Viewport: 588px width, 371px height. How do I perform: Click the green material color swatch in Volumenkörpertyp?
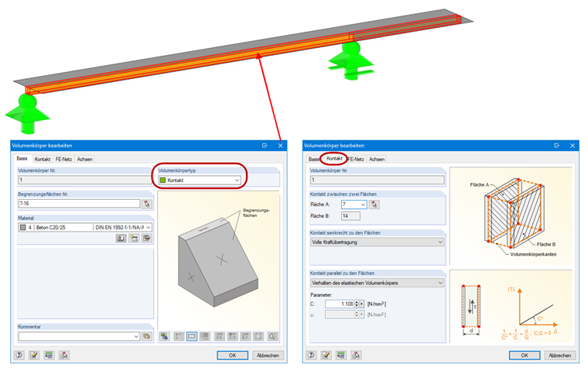point(162,180)
